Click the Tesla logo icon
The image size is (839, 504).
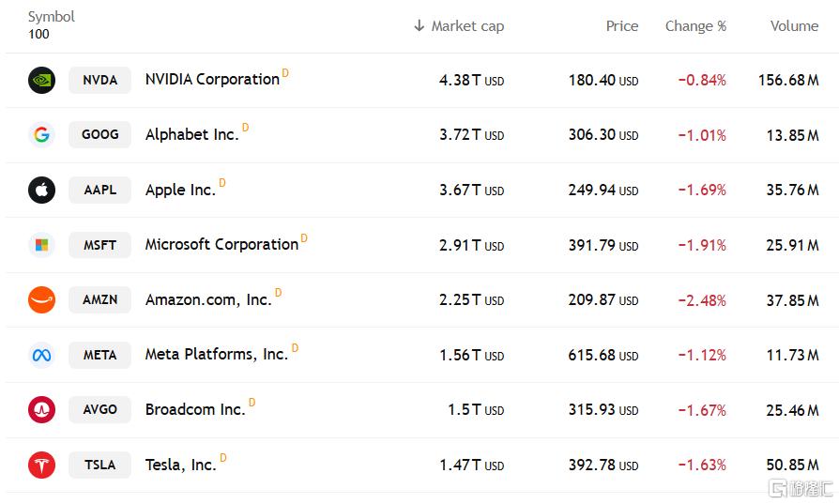pos(41,465)
